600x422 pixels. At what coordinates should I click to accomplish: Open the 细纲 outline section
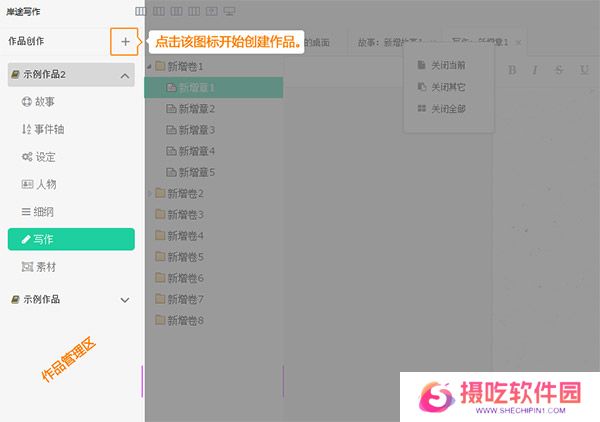pos(38,212)
